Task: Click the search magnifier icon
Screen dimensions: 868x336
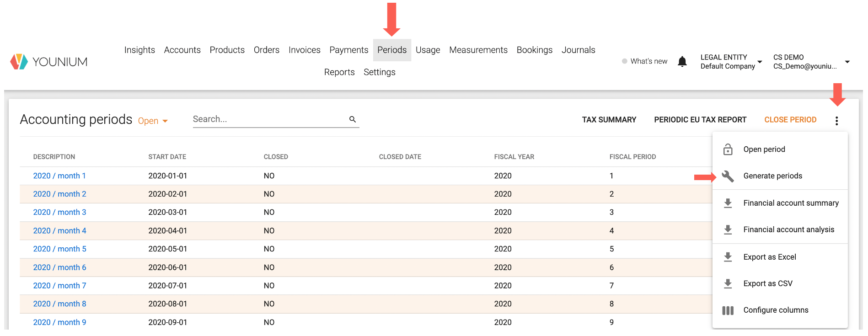Action: [x=353, y=119]
